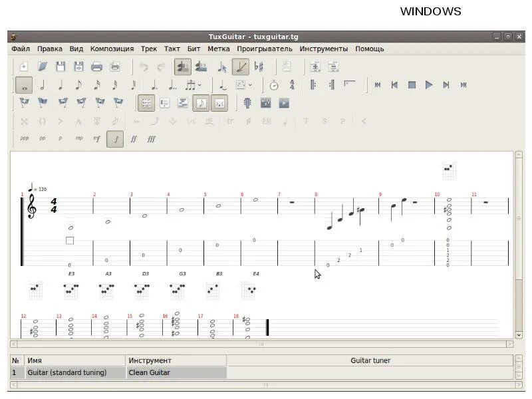Click the Save As floppy-with-arrow icon
This screenshot has height=399, width=532.
[78, 66]
